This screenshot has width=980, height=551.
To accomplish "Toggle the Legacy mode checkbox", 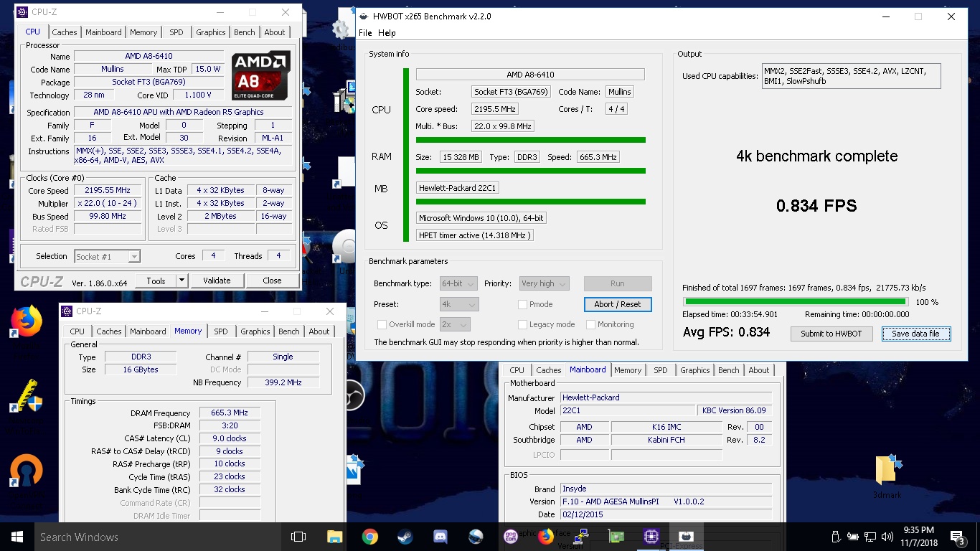I will click(522, 324).
